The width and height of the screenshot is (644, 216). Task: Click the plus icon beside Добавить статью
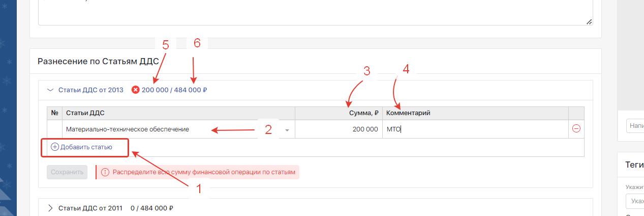55,147
